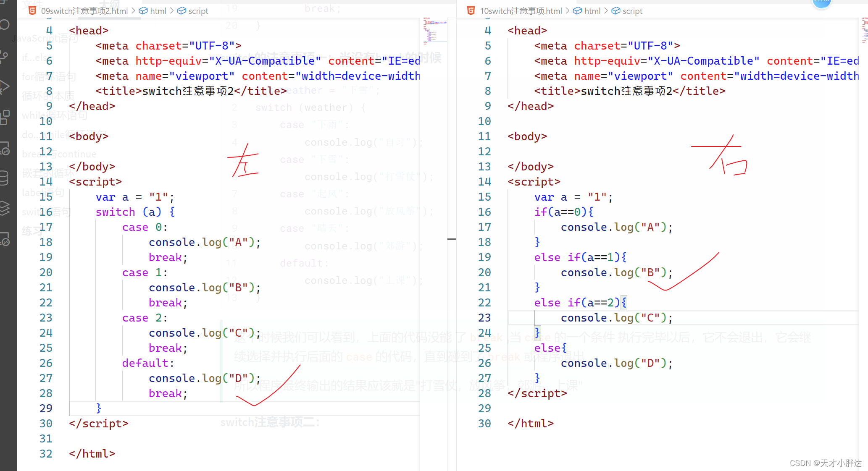Open html breadcrumb in left editor
The image size is (868, 471).
coord(158,11)
